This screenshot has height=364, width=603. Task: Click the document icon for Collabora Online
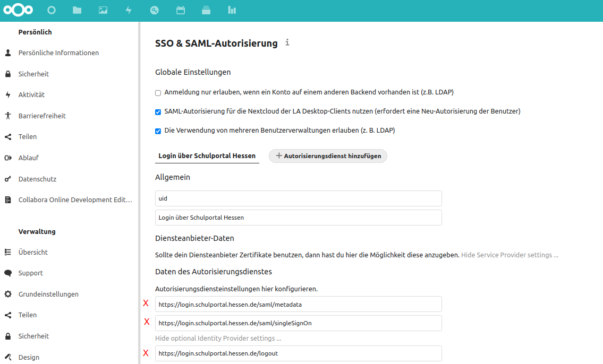tap(7, 200)
